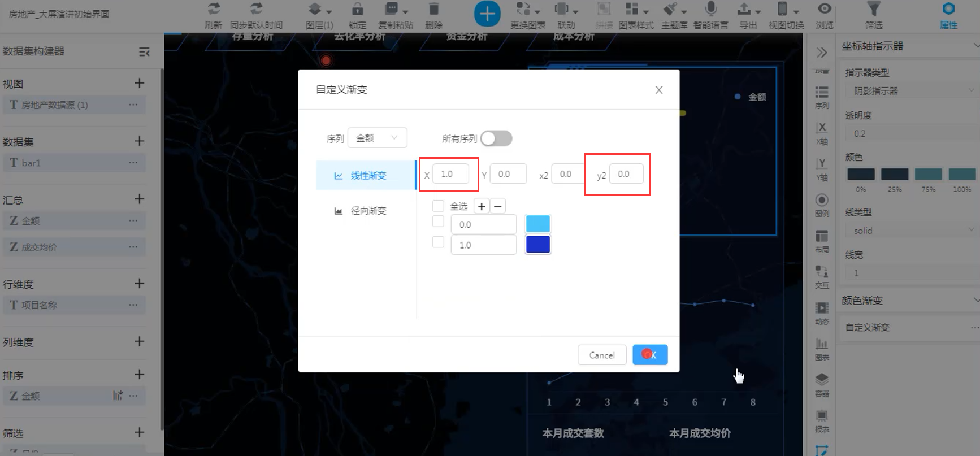
Task: Expand the right panel double chevron
Action: pyautogui.click(x=822, y=53)
